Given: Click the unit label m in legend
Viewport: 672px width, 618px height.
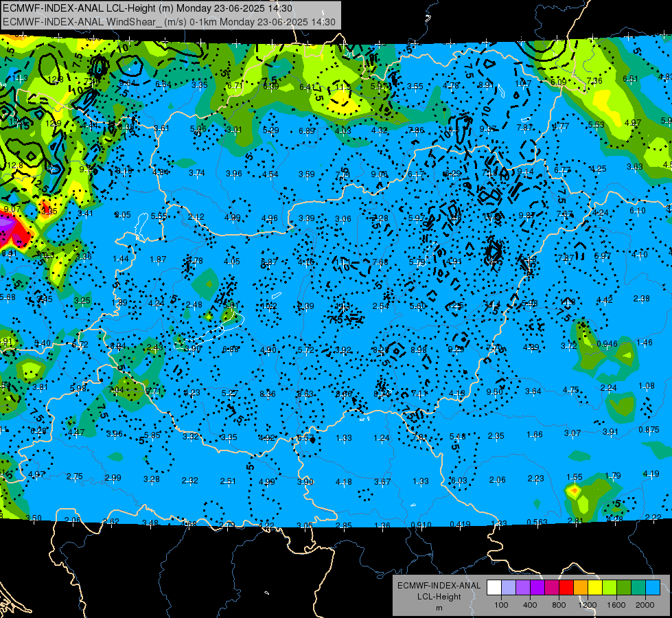Looking at the screenshot, I should coord(439,608).
